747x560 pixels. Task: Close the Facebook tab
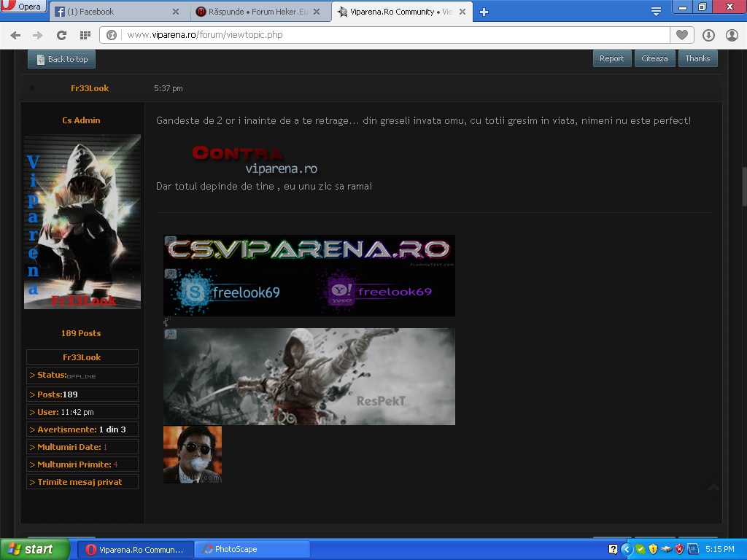pyautogui.click(x=176, y=12)
